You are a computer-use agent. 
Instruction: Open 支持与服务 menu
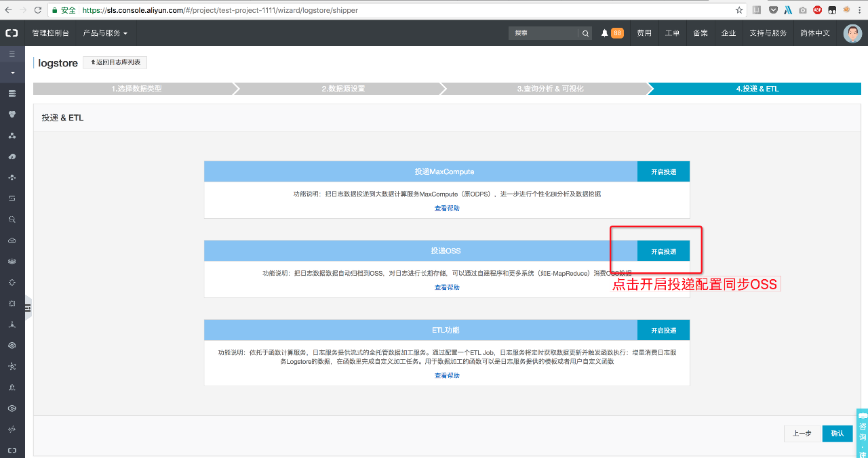(768, 33)
